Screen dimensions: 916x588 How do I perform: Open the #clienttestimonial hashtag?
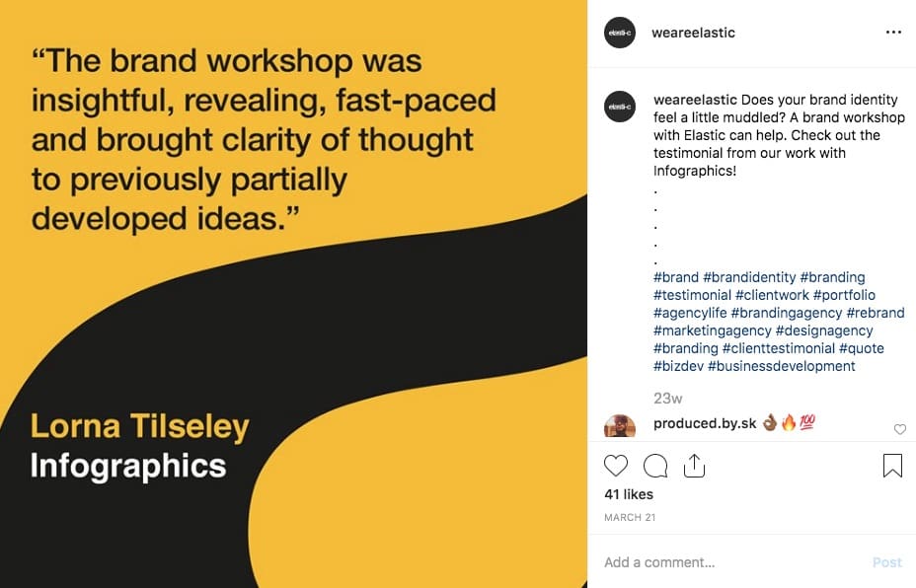coord(779,348)
